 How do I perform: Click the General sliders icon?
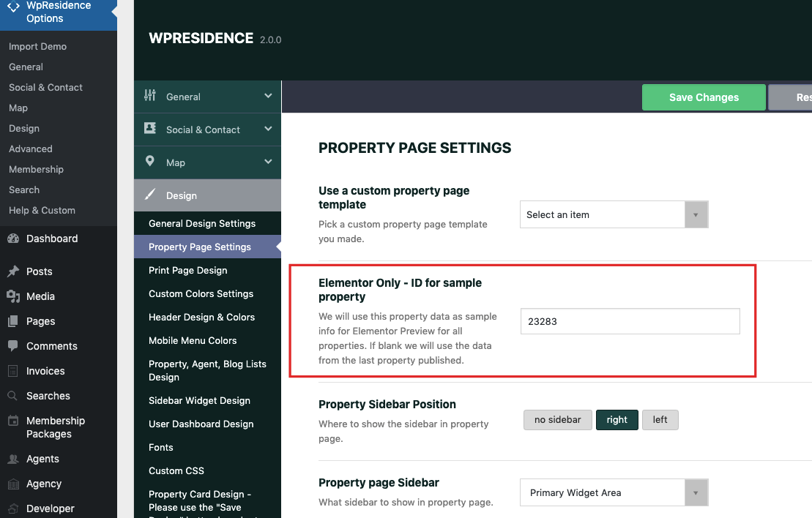coord(149,96)
